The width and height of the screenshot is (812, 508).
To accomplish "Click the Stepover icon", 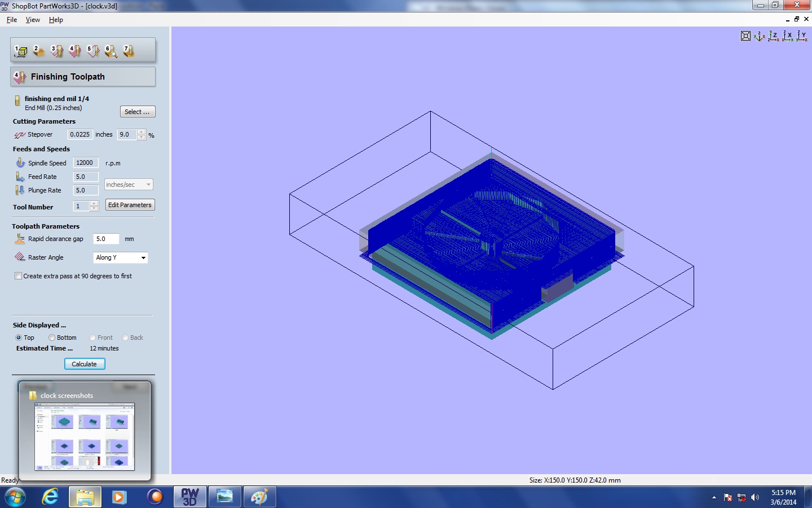I will 20,135.
